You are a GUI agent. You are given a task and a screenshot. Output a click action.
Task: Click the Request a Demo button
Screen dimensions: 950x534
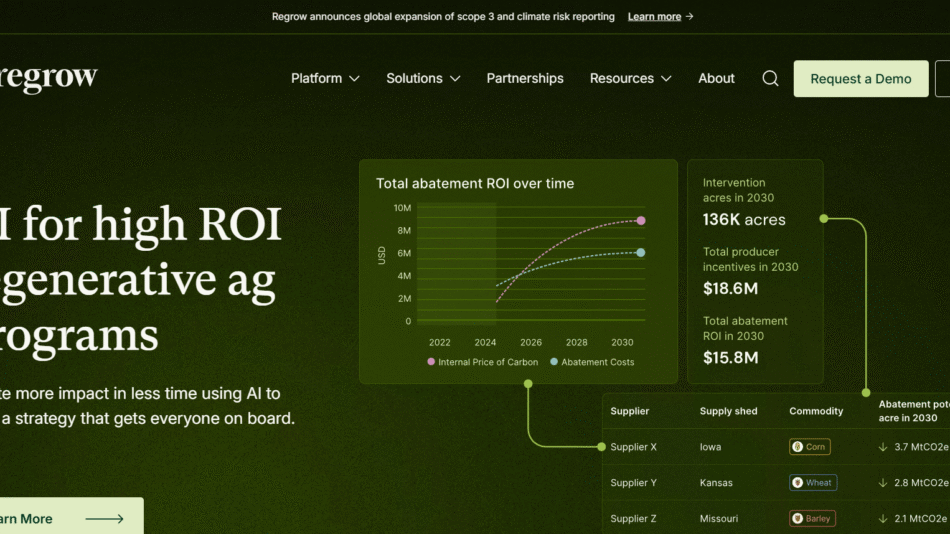tap(861, 78)
